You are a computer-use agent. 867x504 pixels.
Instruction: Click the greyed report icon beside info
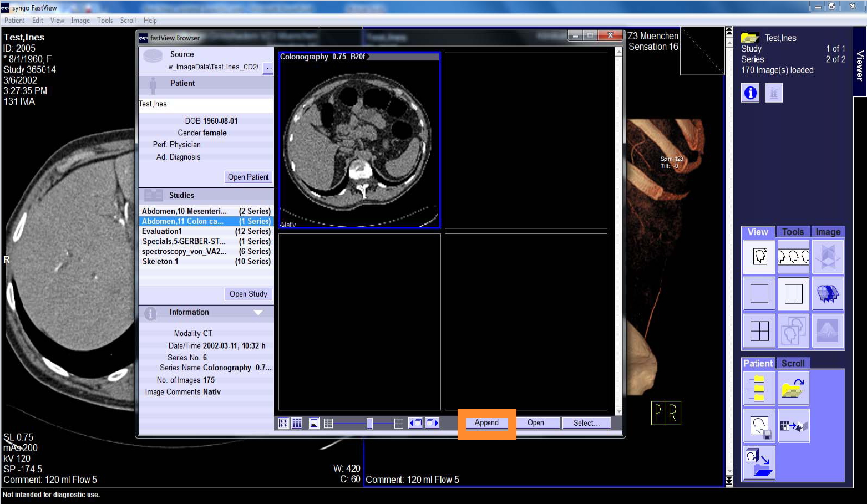point(773,93)
